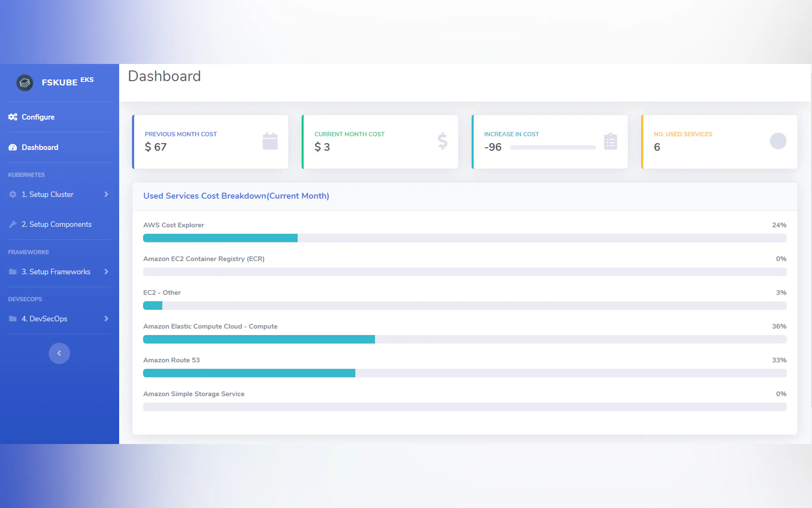This screenshot has height=508, width=812.
Task: Collapse the sidebar with the round toggle button
Action: (x=59, y=353)
